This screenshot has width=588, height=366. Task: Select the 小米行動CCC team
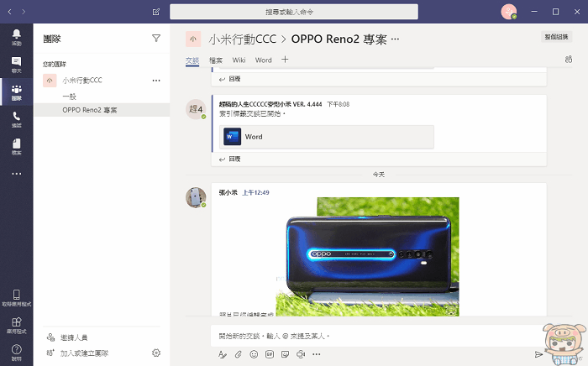[102, 81]
